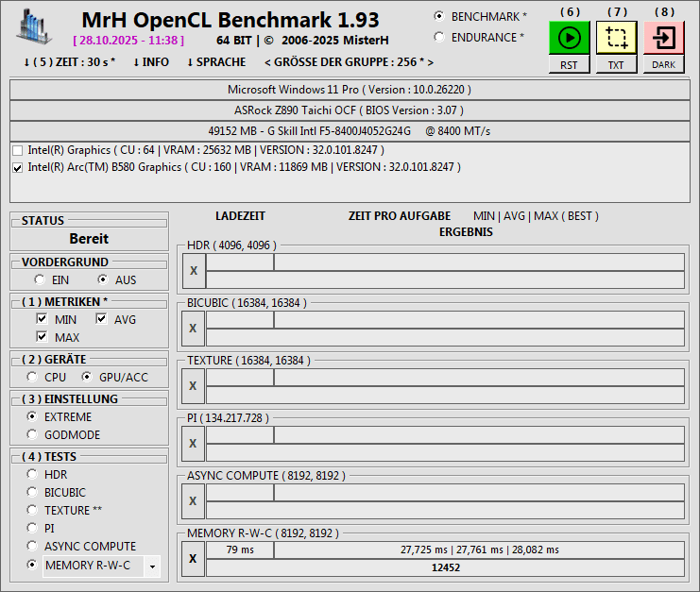Open the MEMORY R-W-C dropdown arrow
The height and width of the screenshot is (592, 700).
(152, 567)
